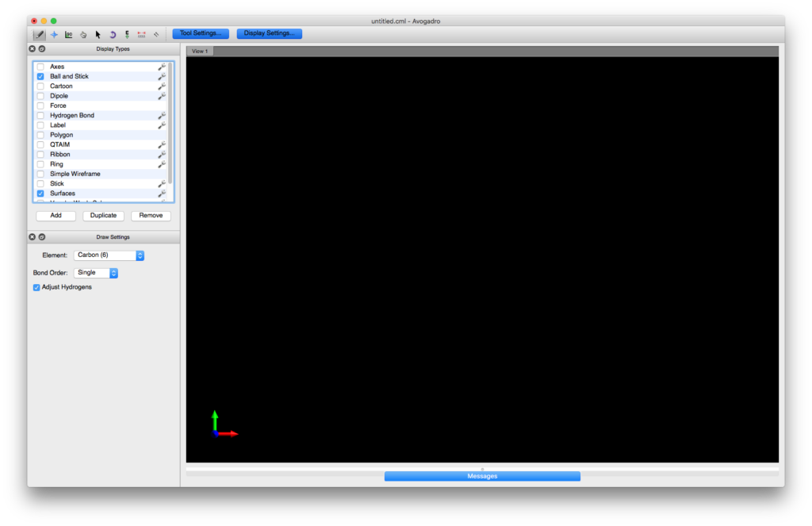Select the Measure tool
The height and width of the screenshot is (526, 812).
(142, 34)
